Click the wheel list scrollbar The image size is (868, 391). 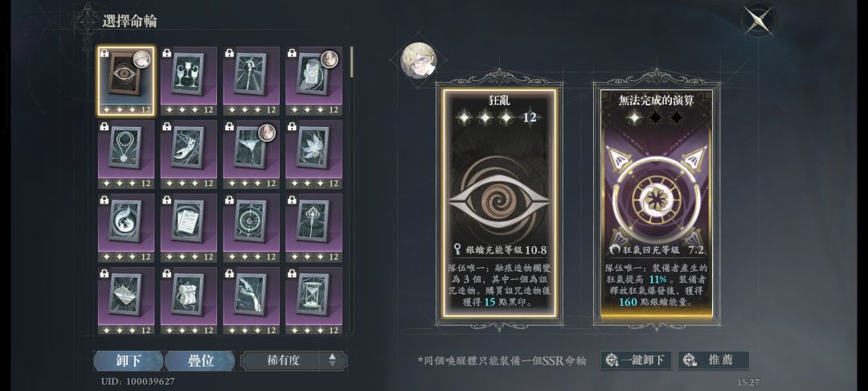(x=351, y=62)
